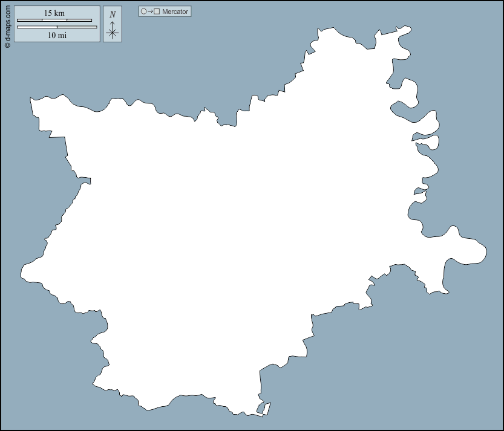This screenshot has height=431, width=504.
Task: Click the 10 mi scale label
Action: click(x=57, y=36)
